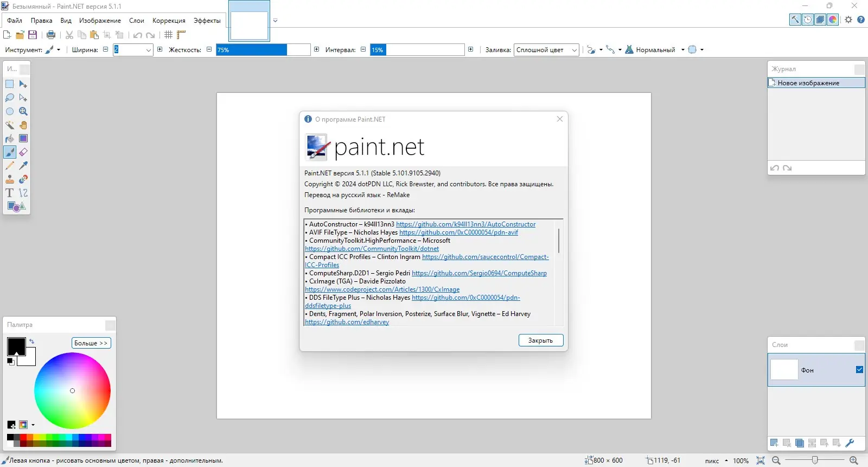
Task: Toggle the rulers icon
Action: (x=181, y=35)
